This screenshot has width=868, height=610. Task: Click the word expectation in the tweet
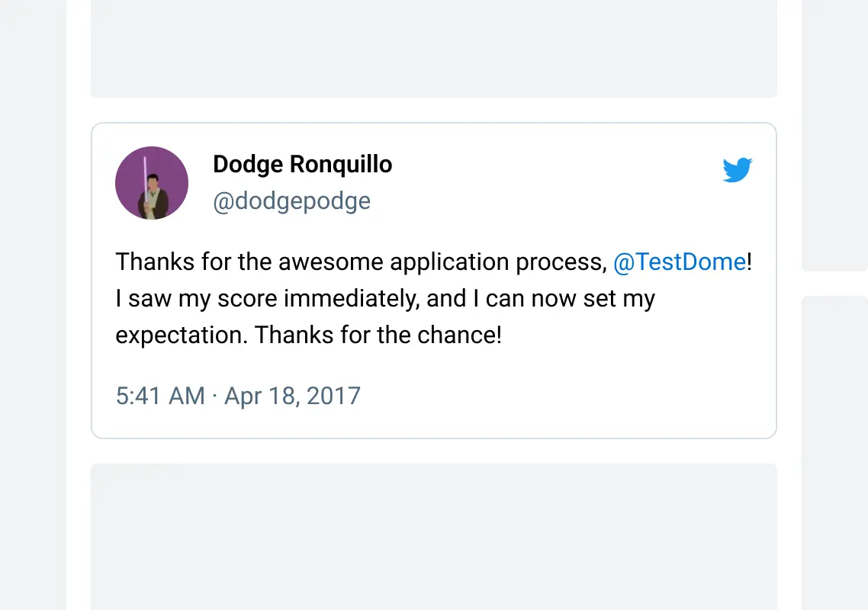pyautogui.click(x=181, y=335)
